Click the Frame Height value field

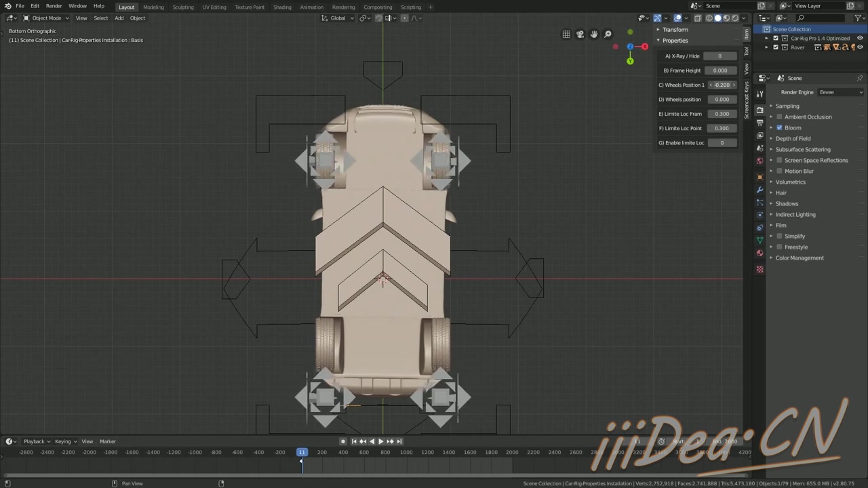720,70
